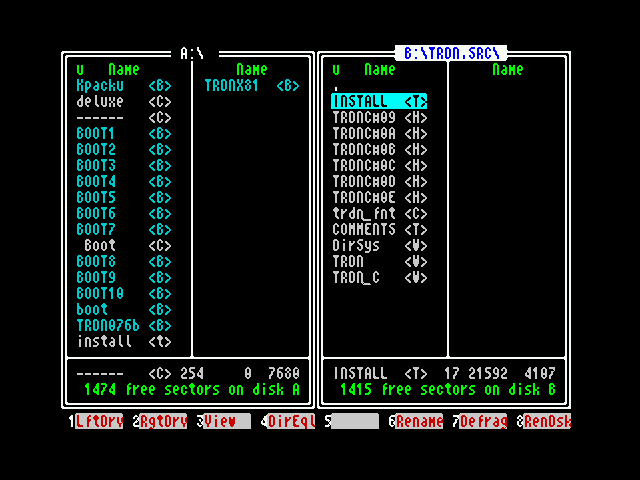640x480 pixels.
Task: Select the white Boot <C> file
Action: coord(124,245)
